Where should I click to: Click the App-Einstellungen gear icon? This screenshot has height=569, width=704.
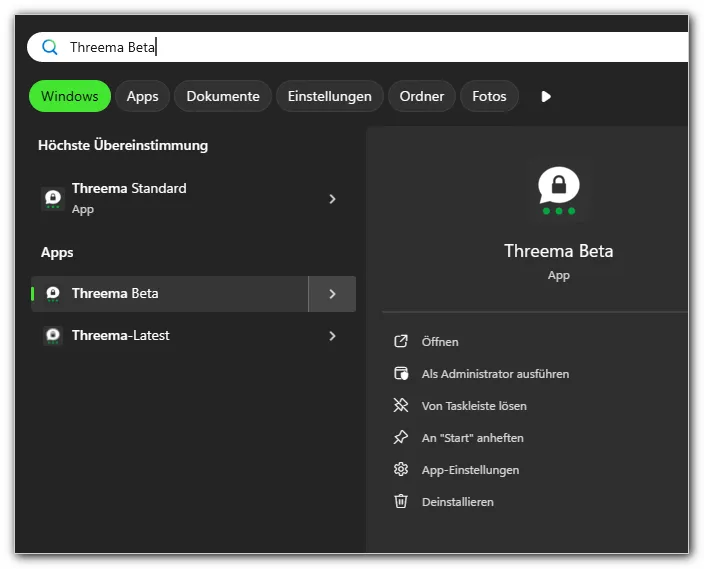click(x=401, y=470)
